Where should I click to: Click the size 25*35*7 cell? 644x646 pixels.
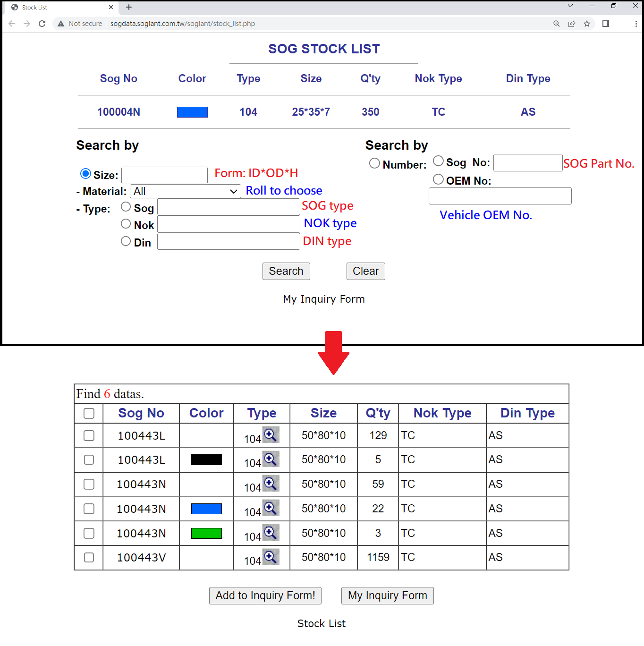[x=311, y=112]
